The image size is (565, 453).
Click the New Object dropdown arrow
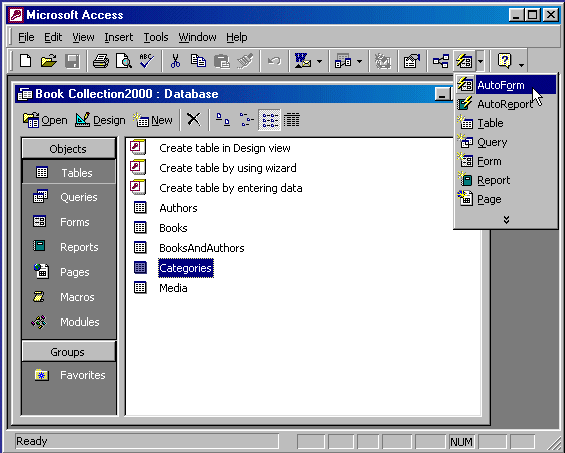(480, 62)
